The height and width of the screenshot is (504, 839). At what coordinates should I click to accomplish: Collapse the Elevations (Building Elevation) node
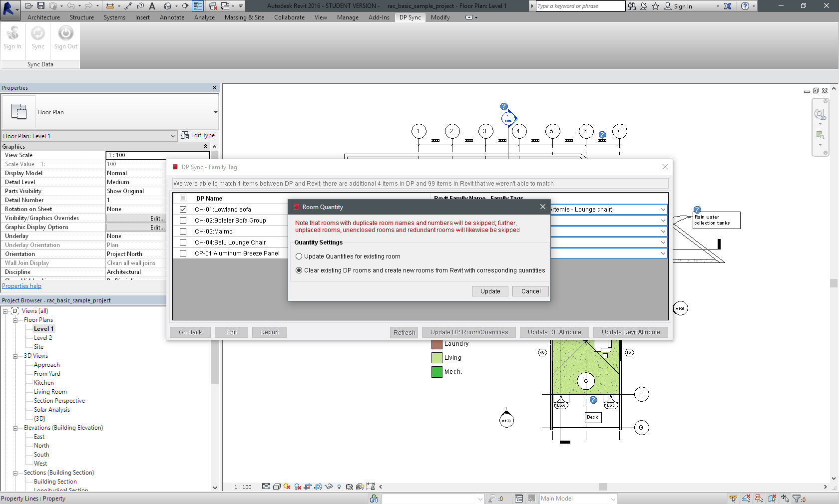coord(15,428)
